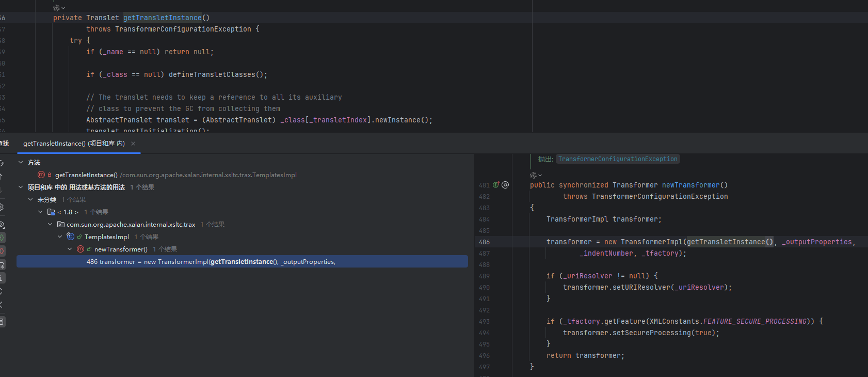868x377 pixels.
Task: Click the @ annotation gutter icon at line 481
Action: 505,185
